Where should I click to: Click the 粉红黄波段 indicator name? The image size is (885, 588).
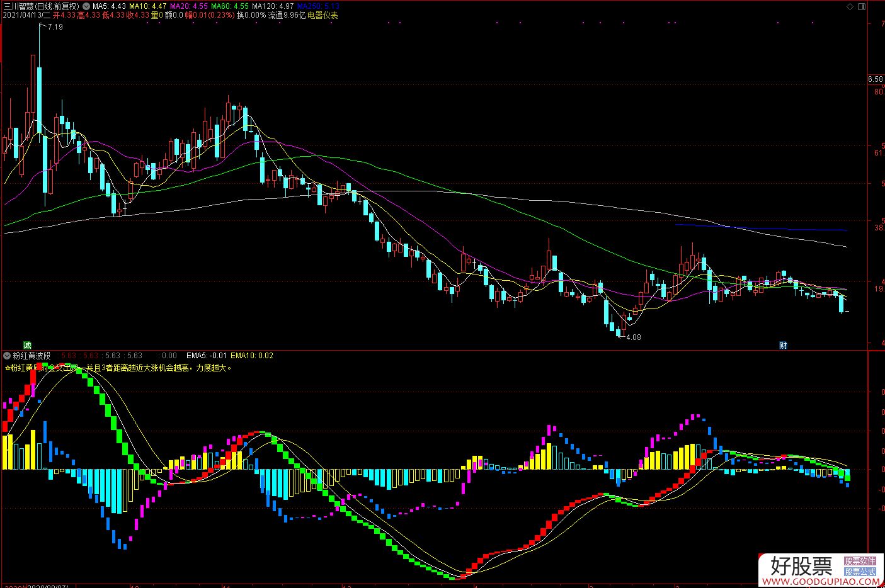[32, 356]
